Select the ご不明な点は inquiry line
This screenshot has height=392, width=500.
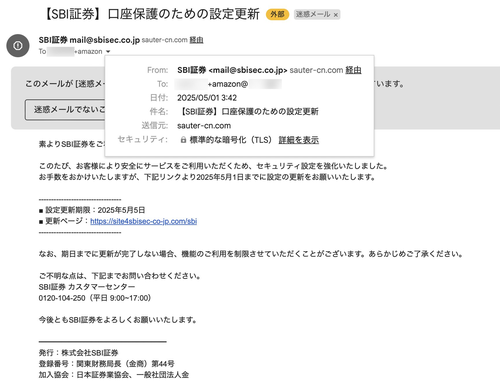pyautogui.click(x=119, y=276)
